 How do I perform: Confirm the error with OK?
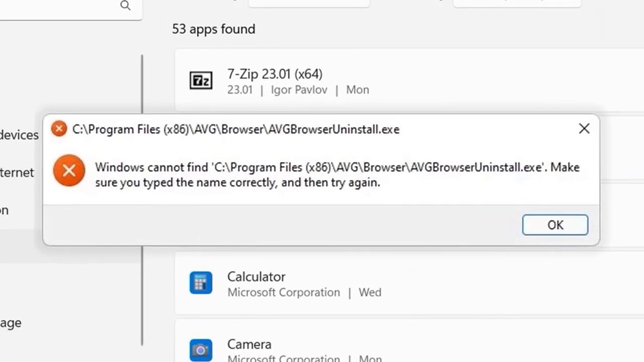click(555, 225)
